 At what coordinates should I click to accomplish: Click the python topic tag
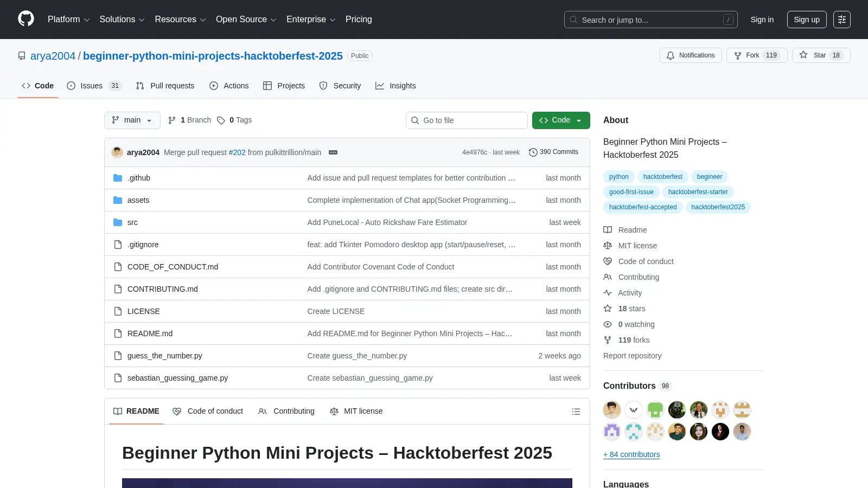coord(619,177)
